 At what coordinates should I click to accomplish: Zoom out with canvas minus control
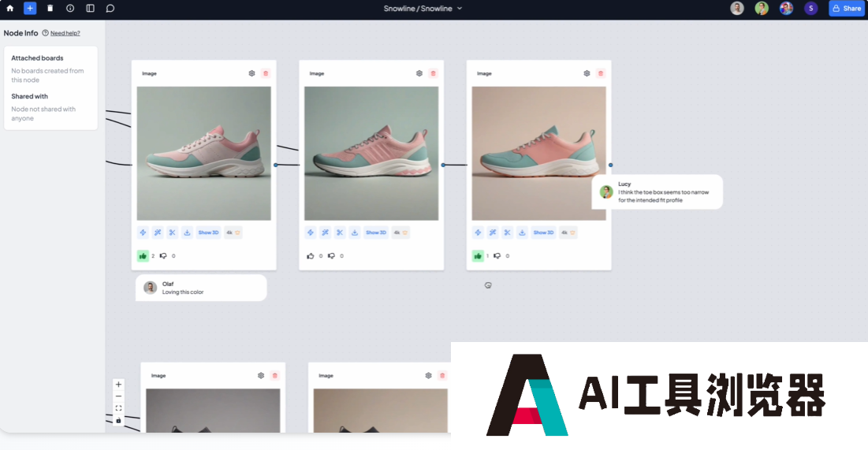tap(118, 396)
